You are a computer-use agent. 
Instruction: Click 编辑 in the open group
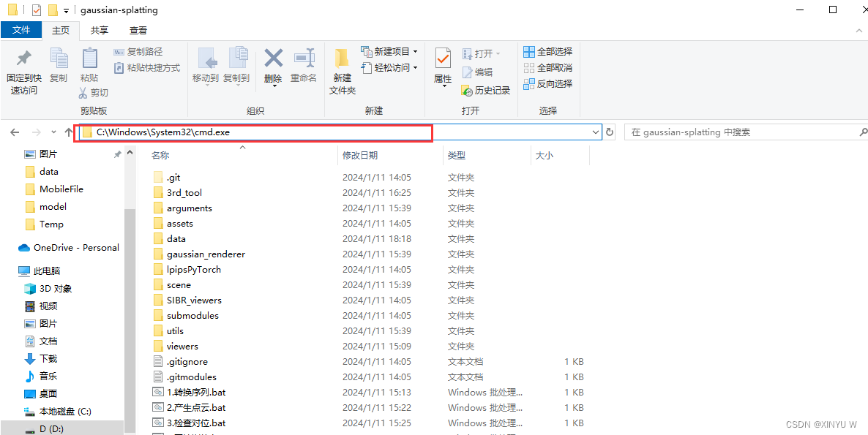pyautogui.click(x=477, y=72)
